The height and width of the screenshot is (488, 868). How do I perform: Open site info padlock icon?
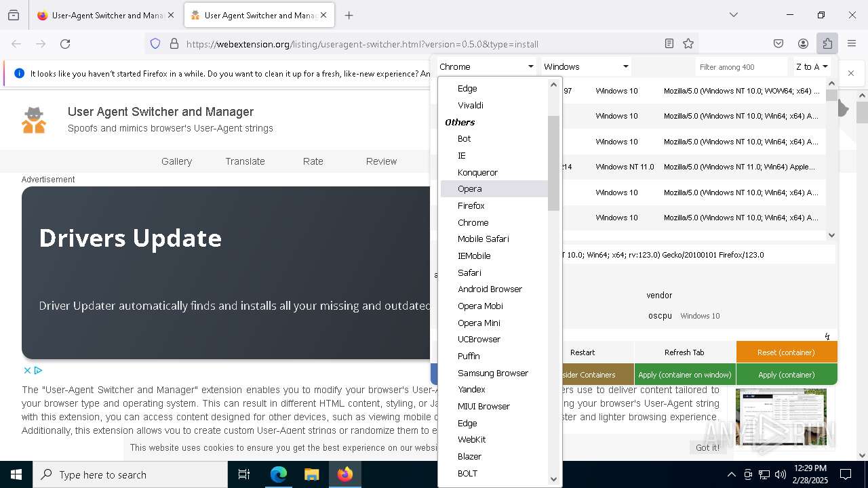(x=174, y=44)
